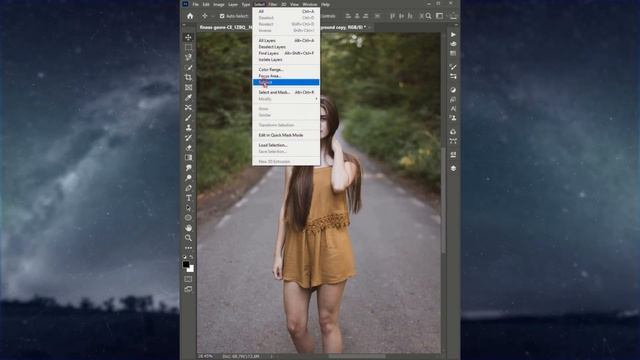Open the Brush Settings panel icon
Screen dimensions: 640x360
click(x=453, y=67)
